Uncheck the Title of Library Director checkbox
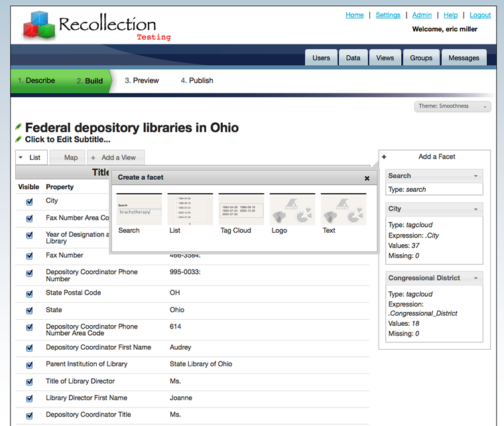504x426 pixels. [29, 382]
